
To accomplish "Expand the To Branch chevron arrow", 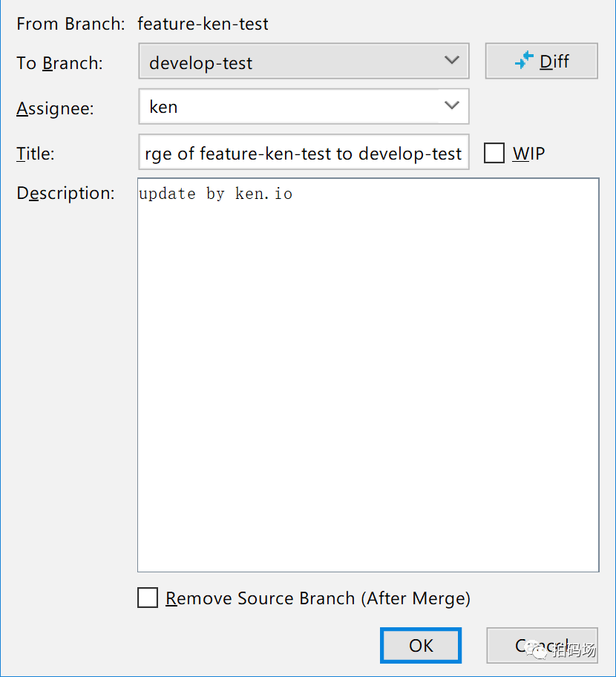I will point(451,60).
